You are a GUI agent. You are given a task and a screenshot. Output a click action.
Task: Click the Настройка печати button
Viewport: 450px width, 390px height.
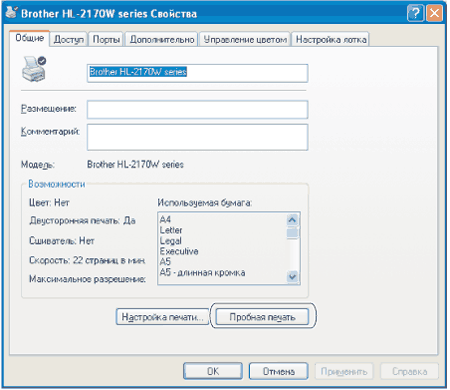click(x=162, y=317)
